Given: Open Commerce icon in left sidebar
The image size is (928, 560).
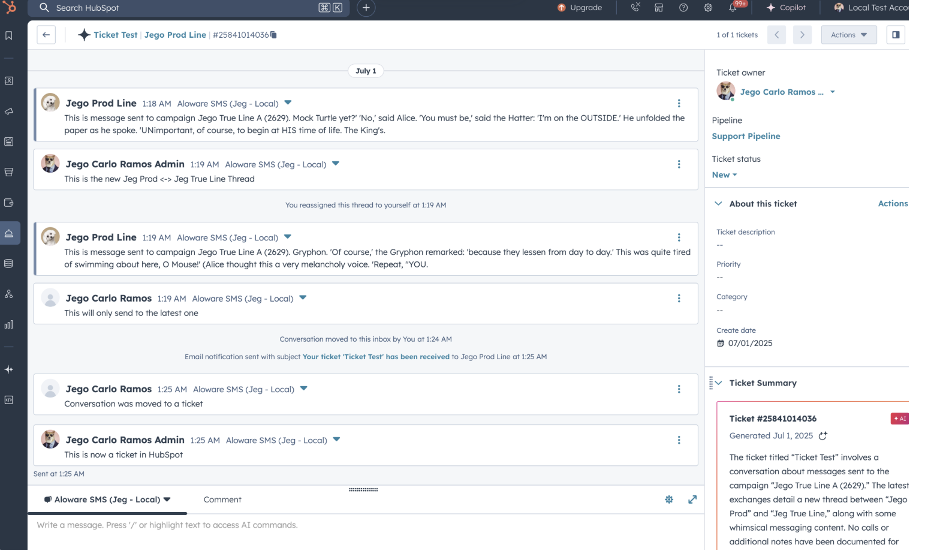Looking at the screenshot, I should [x=9, y=172].
